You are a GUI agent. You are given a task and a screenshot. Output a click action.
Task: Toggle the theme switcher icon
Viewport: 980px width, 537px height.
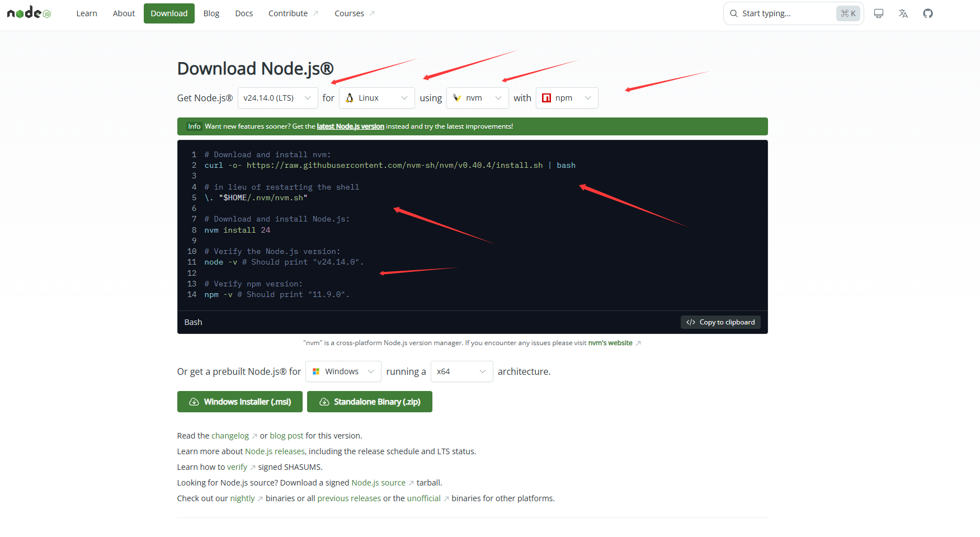[879, 13]
